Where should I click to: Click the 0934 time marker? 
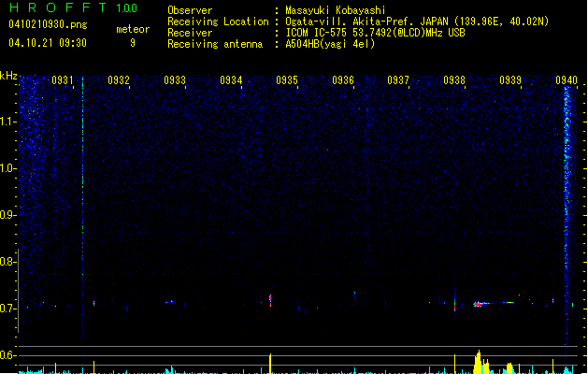231,80
